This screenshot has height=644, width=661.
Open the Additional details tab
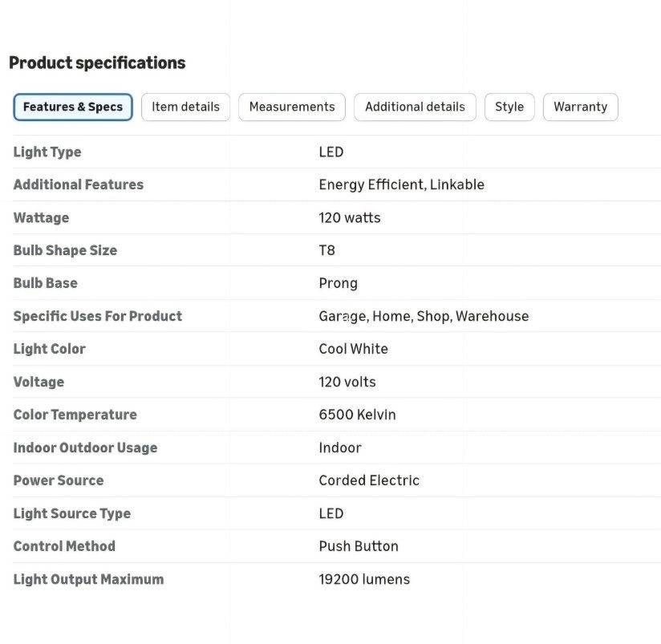(x=415, y=107)
